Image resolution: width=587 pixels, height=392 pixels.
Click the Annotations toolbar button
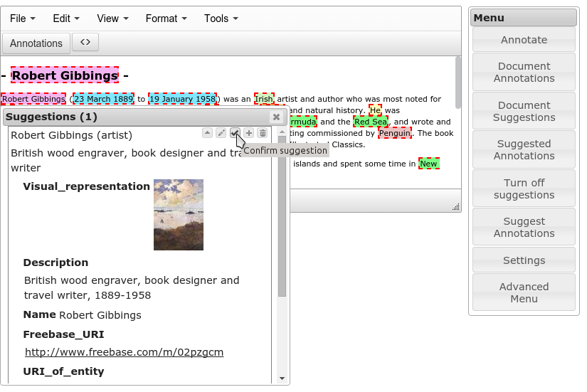pos(36,43)
